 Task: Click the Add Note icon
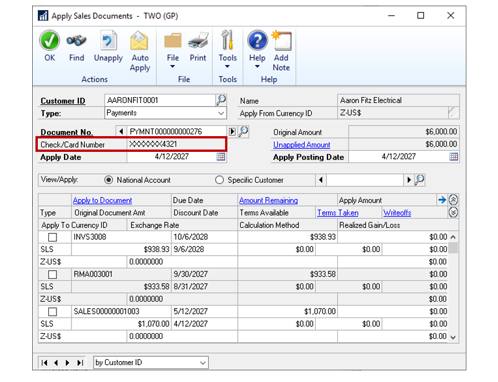[281, 41]
